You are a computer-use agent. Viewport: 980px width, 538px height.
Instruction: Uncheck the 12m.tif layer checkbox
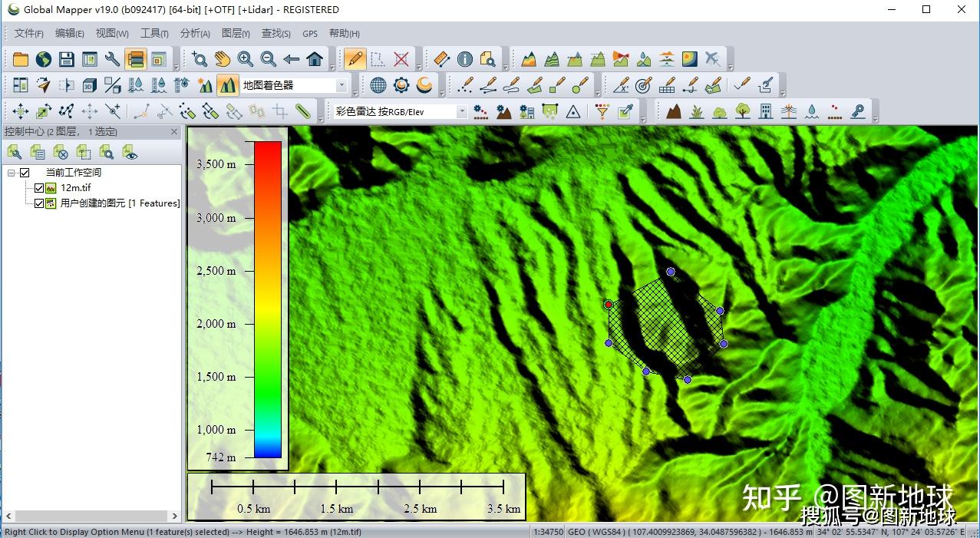[40, 188]
